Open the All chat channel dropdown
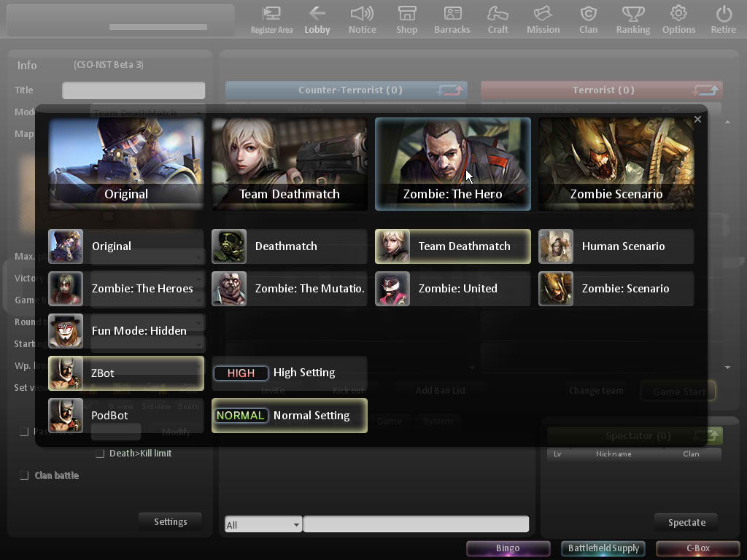Image resolution: width=747 pixels, height=560 pixels. (263, 525)
